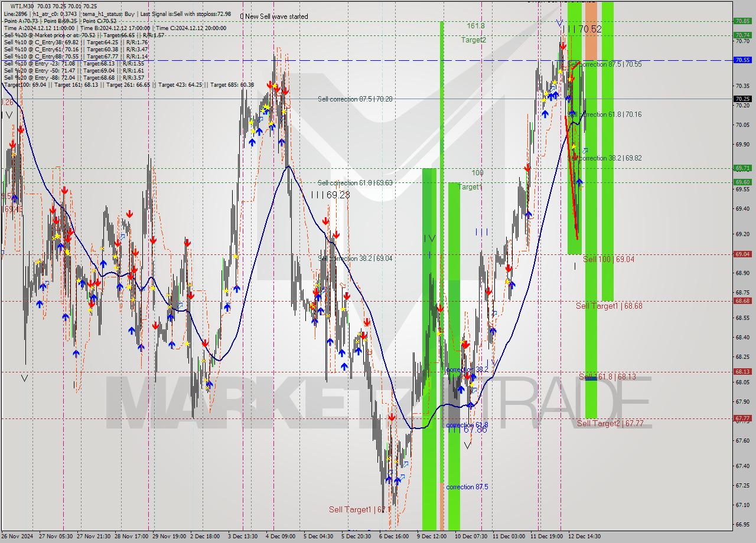Select 'Sell correction 61.8 | 69.63' label

coord(355,183)
